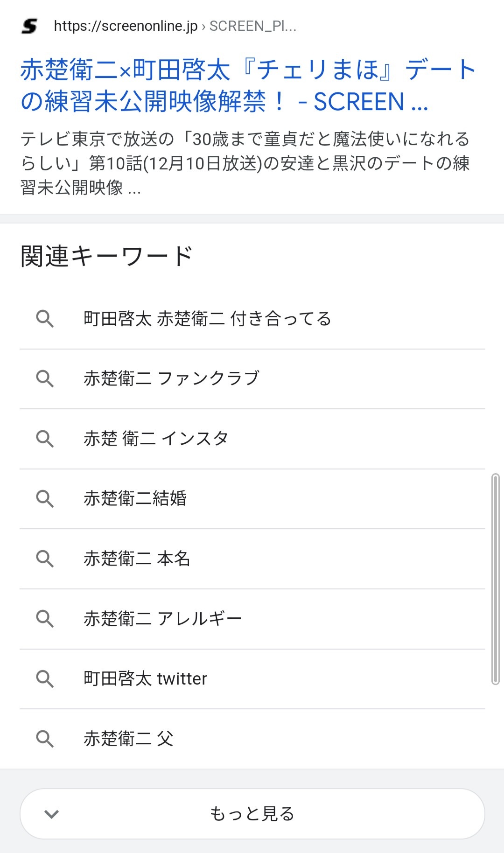Open the 赤楚衛二×町田啓太 チェリまほ article title
Image resolution: width=504 pixels, height=853 pixels.
tap(247, 85)
